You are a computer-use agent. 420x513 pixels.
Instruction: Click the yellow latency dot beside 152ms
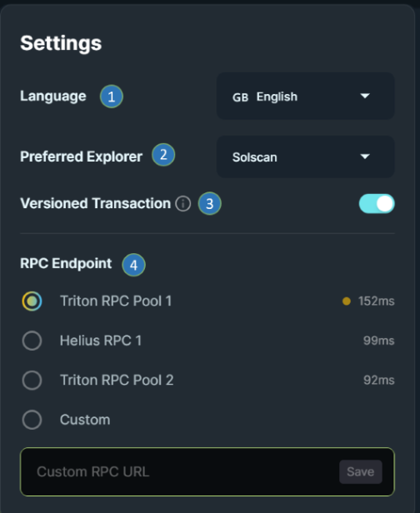point(347,301)
